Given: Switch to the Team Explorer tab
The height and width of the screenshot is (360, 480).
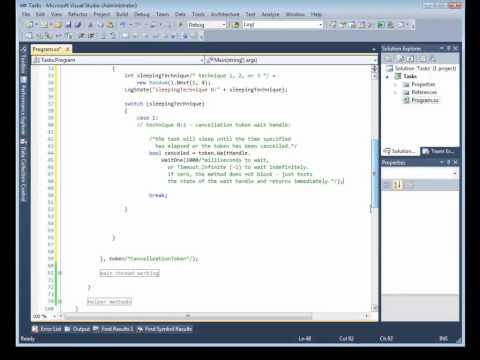Looking at the screenshot, I should (439, 151).
